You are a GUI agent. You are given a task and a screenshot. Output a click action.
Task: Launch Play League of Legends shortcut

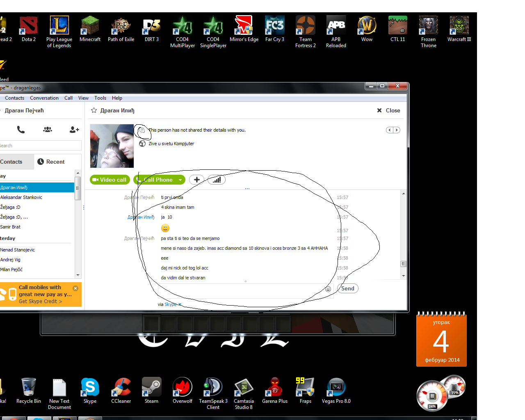point(59,32)
